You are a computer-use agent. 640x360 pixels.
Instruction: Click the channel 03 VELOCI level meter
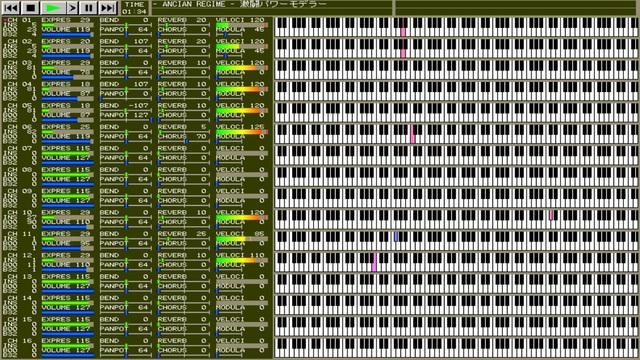click(242, 68)
